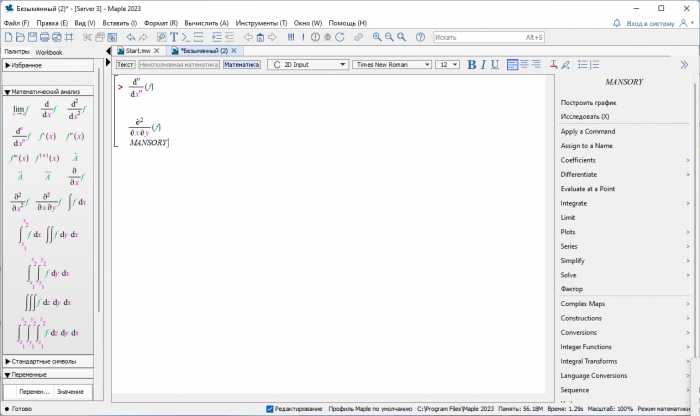Image resolution: width=700 pixels, height=416 pixels.
Task: Undo last action in toolbar
Action: (130, 37)
